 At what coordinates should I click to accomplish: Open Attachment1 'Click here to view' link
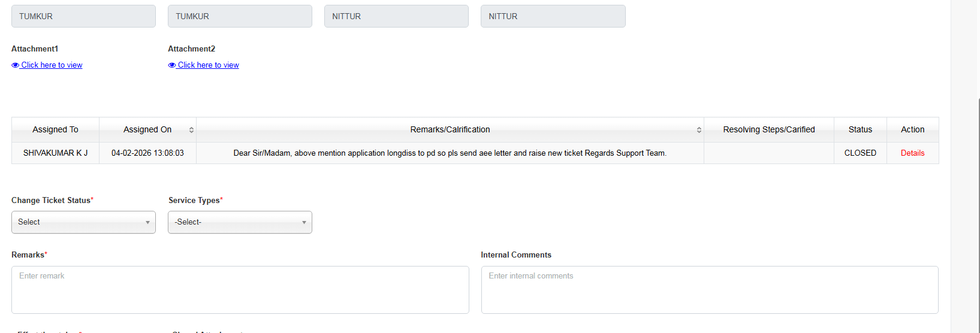[52, 65]
